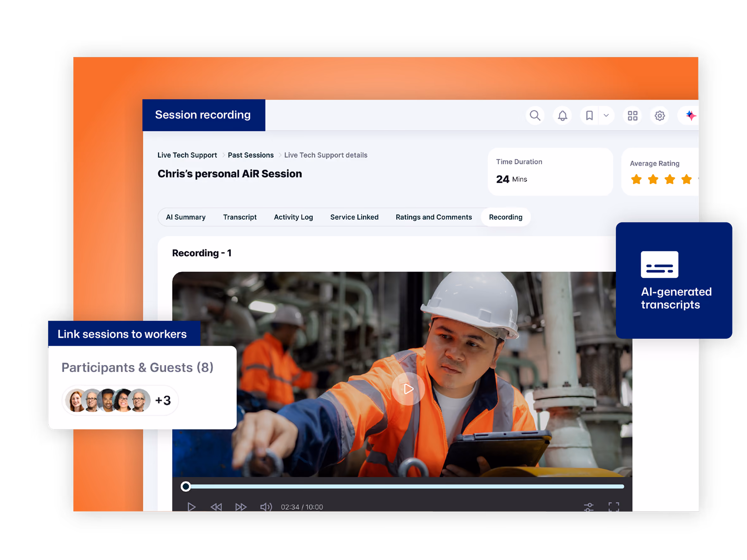The height and width of the screenshot is (560, 747).
Task: Click the rewind button in player
Action: 216,507
